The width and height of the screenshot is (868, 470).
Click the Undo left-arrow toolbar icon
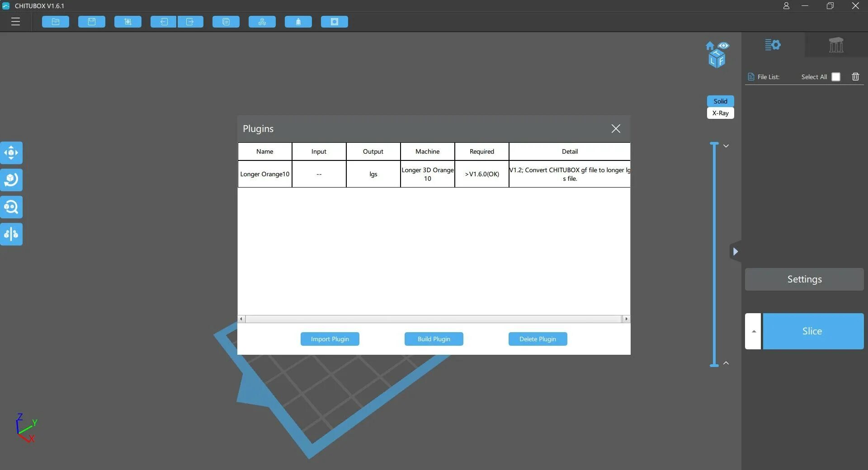pos(164,22)
